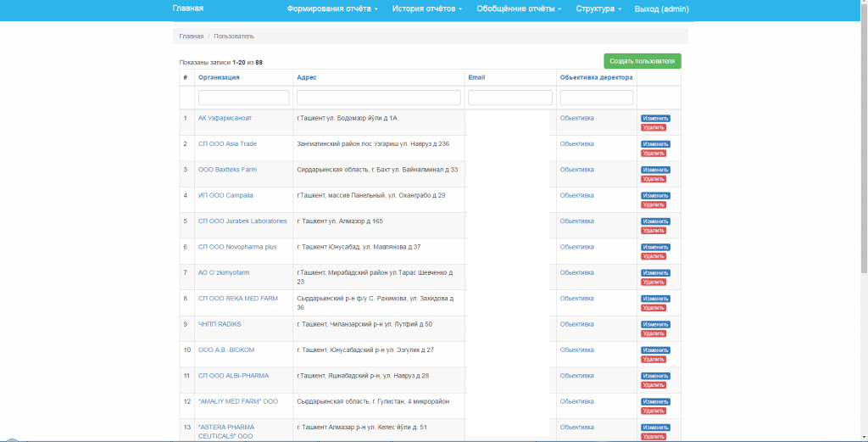This screenshot has width=868, height=442.
Task: Click Удалить for Novopharma plus
Action: coord(654,256)
